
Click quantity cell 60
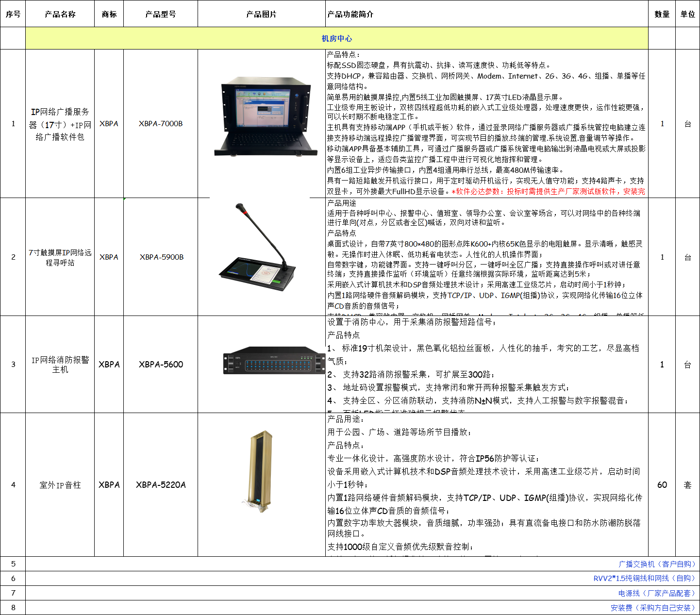662,485
